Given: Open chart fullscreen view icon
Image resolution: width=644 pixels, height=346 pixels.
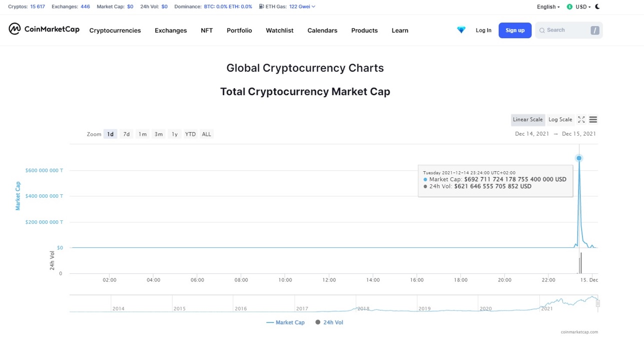Looking at the screenshot, I should [581, 120].
